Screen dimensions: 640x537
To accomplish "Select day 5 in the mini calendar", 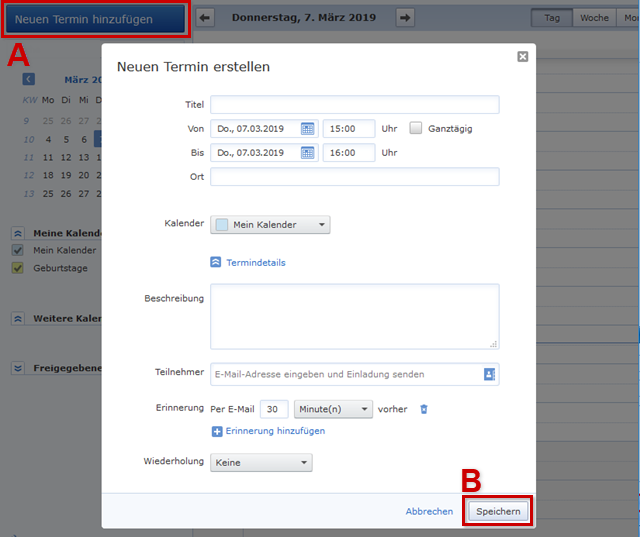I will point(66,140).
